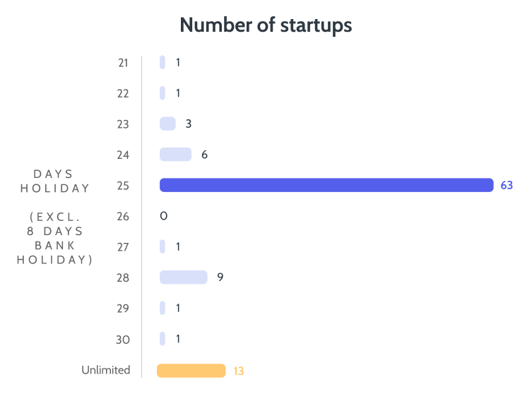532x394 pixels.
Task: Click the small bar for 21 days
Action: 162,62
